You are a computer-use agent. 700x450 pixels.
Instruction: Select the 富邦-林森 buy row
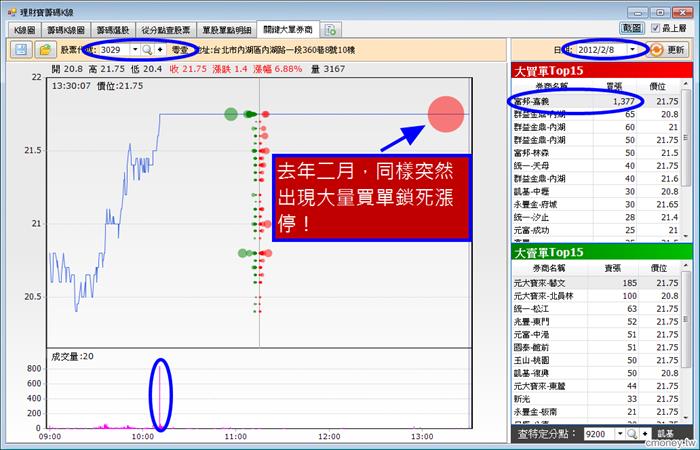(596, 153)
